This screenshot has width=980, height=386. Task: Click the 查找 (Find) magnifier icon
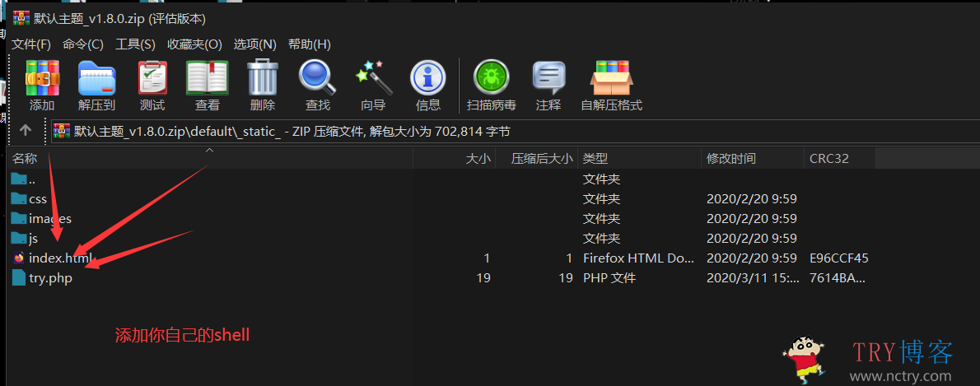point(318,77)
